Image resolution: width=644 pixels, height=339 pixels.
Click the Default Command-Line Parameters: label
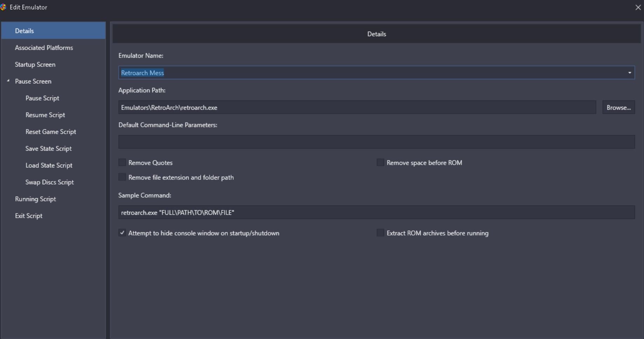168,125
